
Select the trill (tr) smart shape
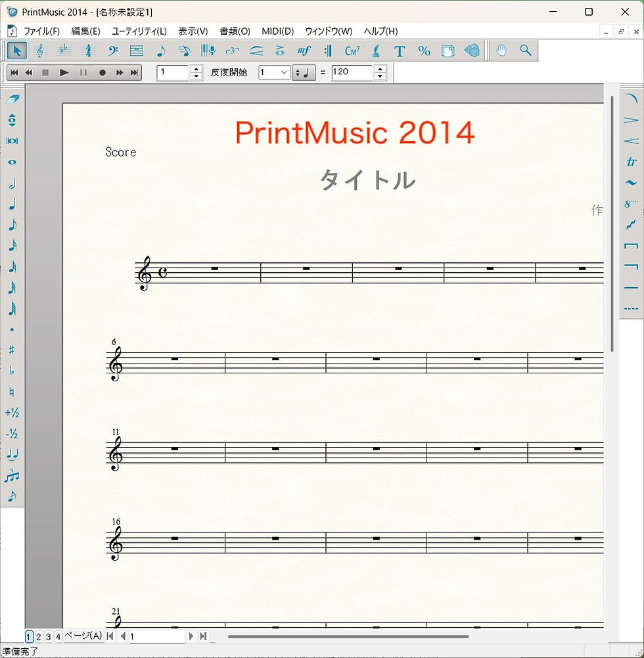(x=631, y=162)
